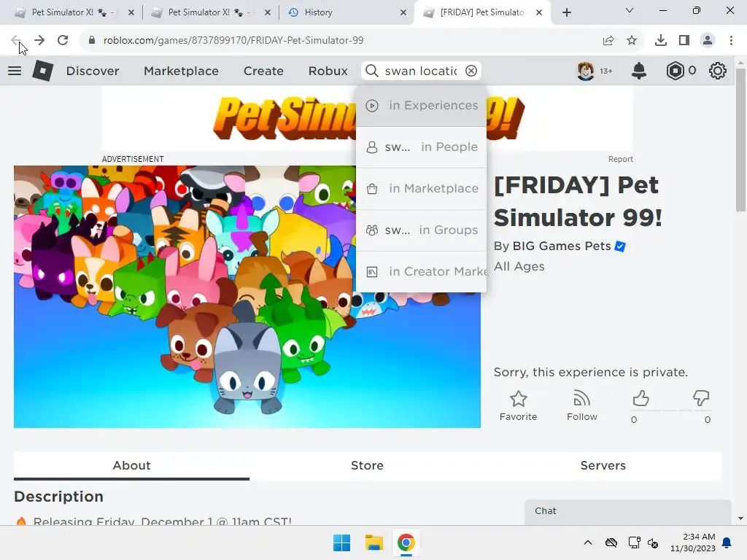Screen dimensions: 747x560
Task: View site info via the padlock icon
Action: point(92,41)
